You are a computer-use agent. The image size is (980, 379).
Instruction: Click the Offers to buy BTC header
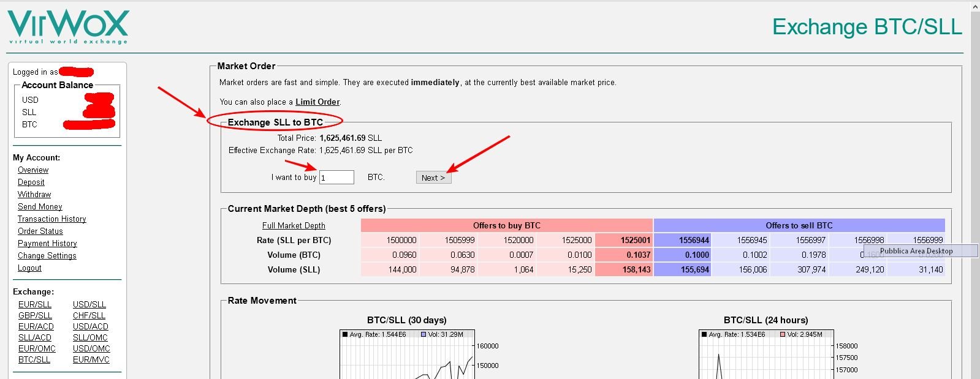coord(507,225)
